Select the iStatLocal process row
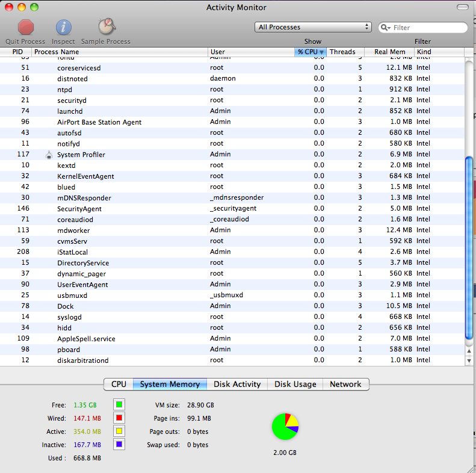Image resolution: width=476 pixels, height=473 pixels. (232, 252)
